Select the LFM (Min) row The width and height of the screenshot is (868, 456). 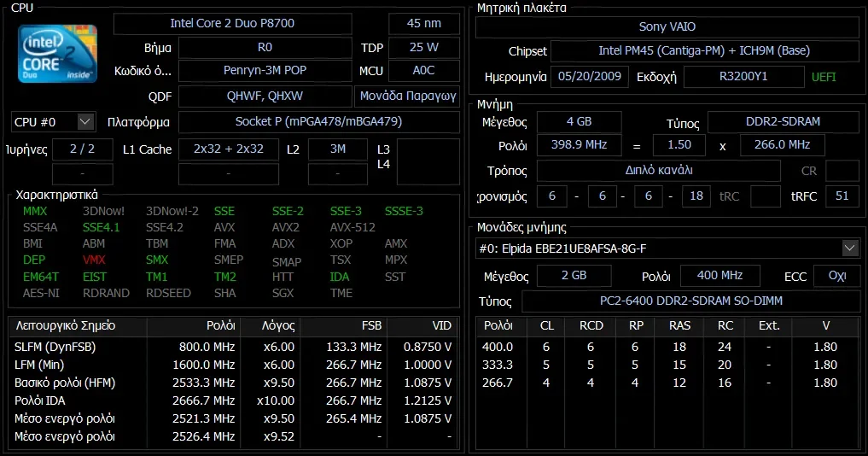(234, 365)
